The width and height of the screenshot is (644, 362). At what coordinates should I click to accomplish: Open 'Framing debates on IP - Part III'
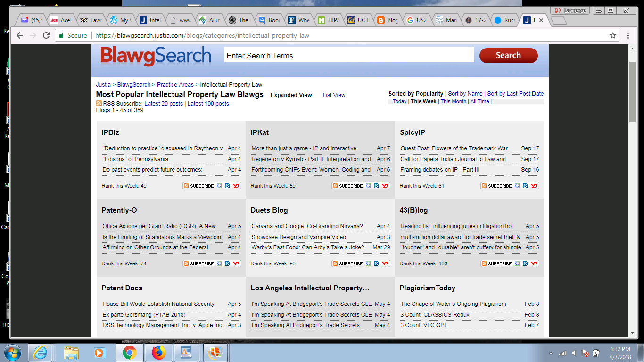point(439,170)
